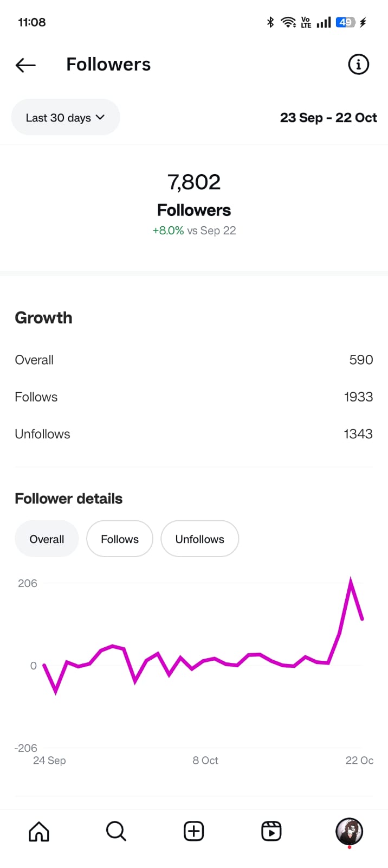Open the Search magnifier icon
Screen dimensions: 388x868
(x=116, y=831)
